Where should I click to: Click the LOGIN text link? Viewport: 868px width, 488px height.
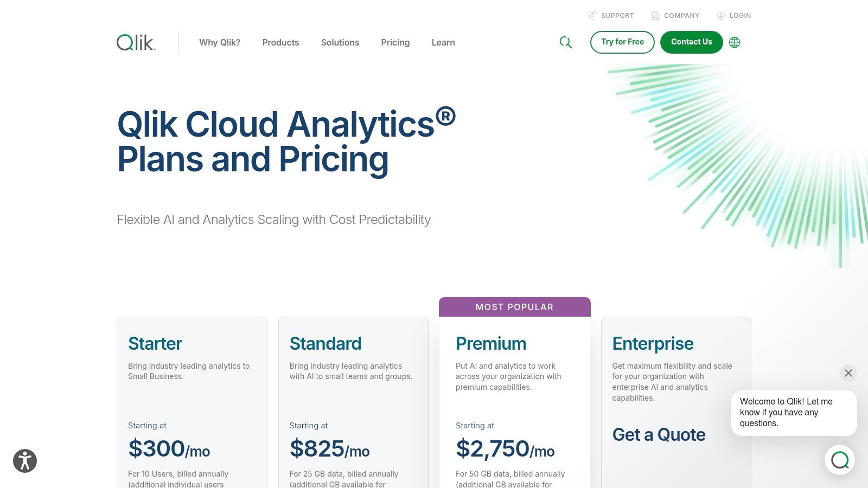[x=740, y=15]
